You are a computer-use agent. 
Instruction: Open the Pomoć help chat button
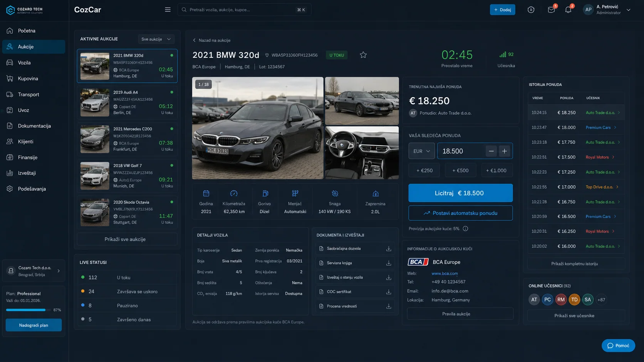(618, 345)
